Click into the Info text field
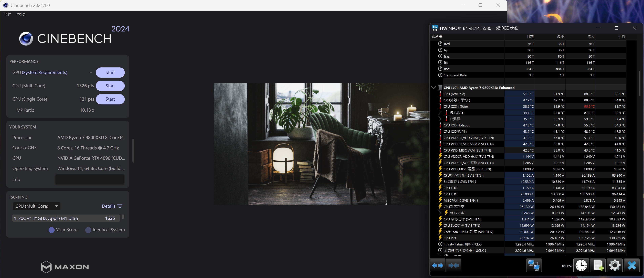 tap(90, 179)
